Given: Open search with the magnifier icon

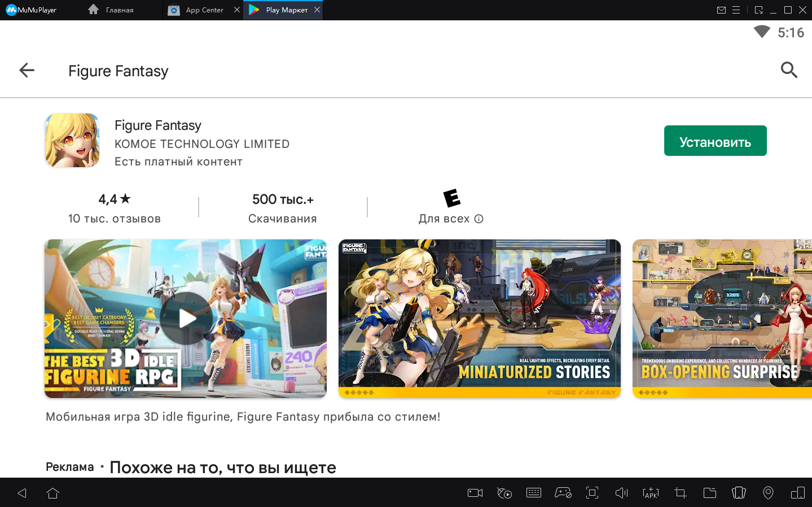Looking at the screenshot, I should pyautogui.click(x=788, y=70).
